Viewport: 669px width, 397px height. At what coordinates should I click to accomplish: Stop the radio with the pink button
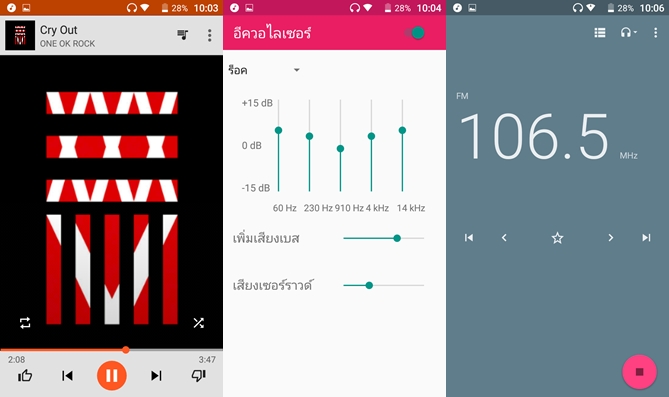pos(639,372)
